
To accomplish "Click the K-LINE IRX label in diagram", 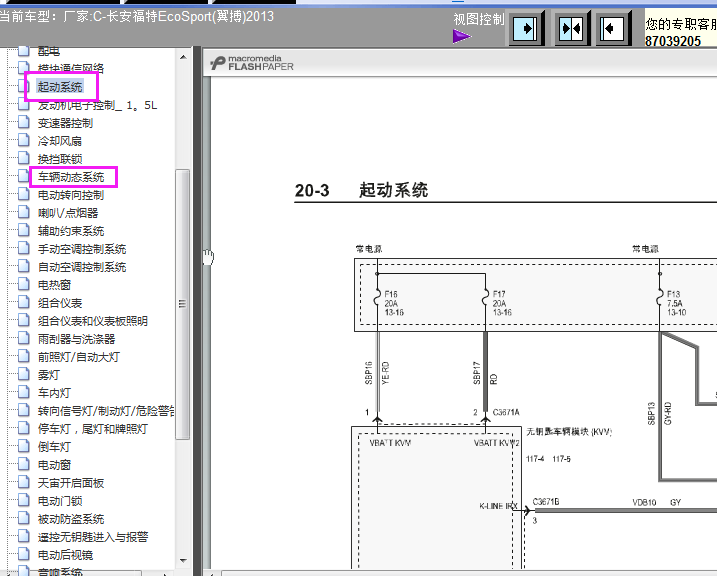I will point(498,506).
